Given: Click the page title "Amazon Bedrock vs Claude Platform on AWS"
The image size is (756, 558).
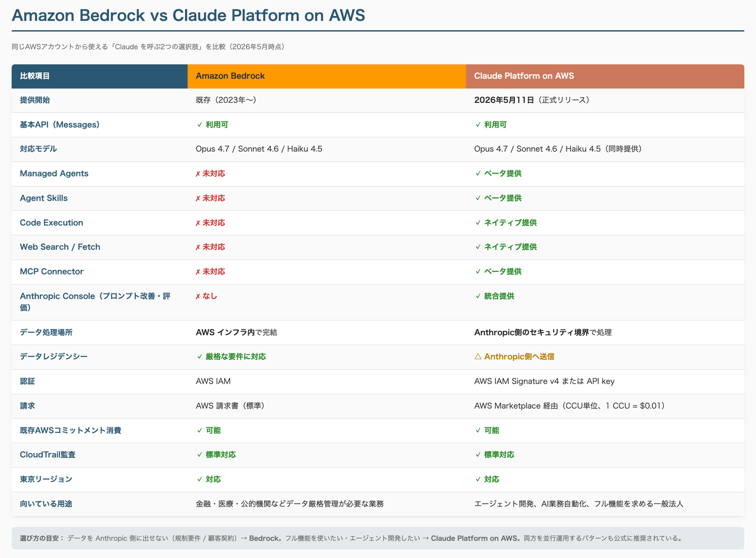Looking at the screenshot, I should tap(188, 15).
